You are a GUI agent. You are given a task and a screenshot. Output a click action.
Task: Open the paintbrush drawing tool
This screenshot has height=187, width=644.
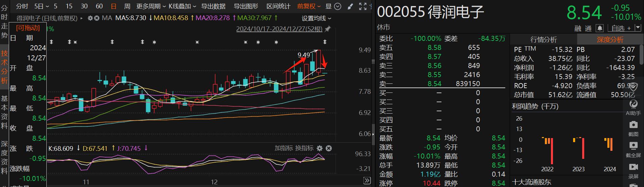point(350,6)
